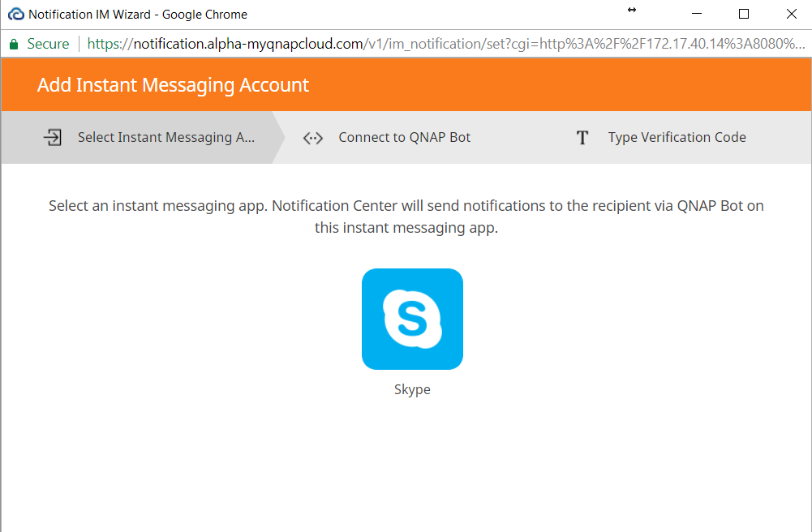Click the sign-in arrow step icon

click(53, 137)
